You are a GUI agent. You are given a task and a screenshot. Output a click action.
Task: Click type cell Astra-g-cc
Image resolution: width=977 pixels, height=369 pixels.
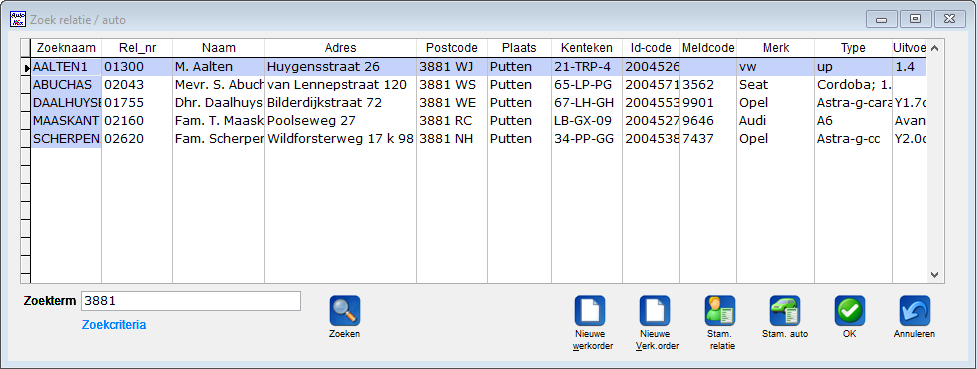[x=854, y=139]
